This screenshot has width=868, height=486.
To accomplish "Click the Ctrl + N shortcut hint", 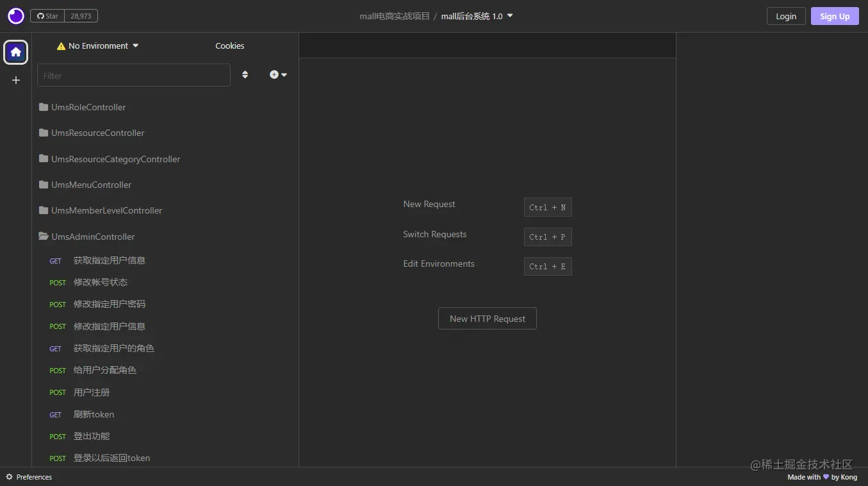I will tap(548, 207).
